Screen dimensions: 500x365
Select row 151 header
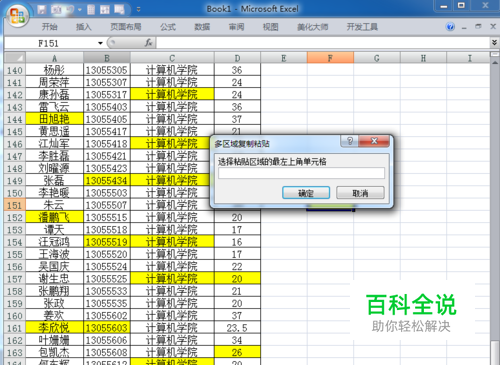click(x=15, y=205)
